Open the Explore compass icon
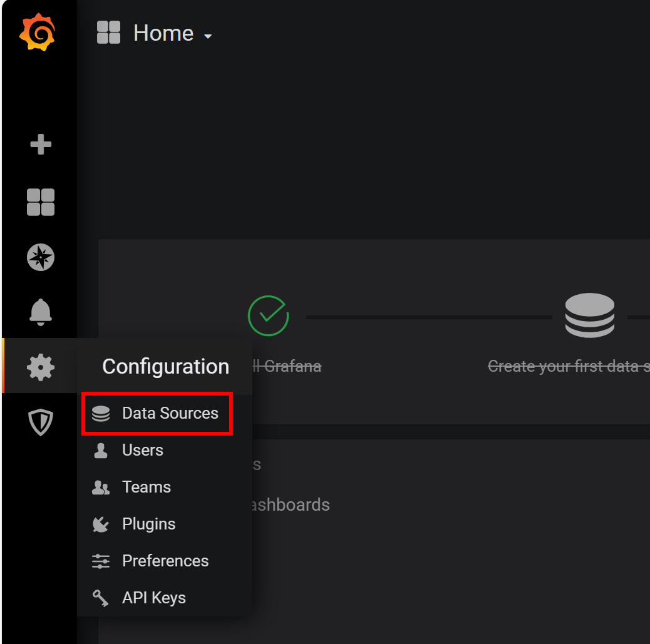Screen dimensions: 650x644 41,257
